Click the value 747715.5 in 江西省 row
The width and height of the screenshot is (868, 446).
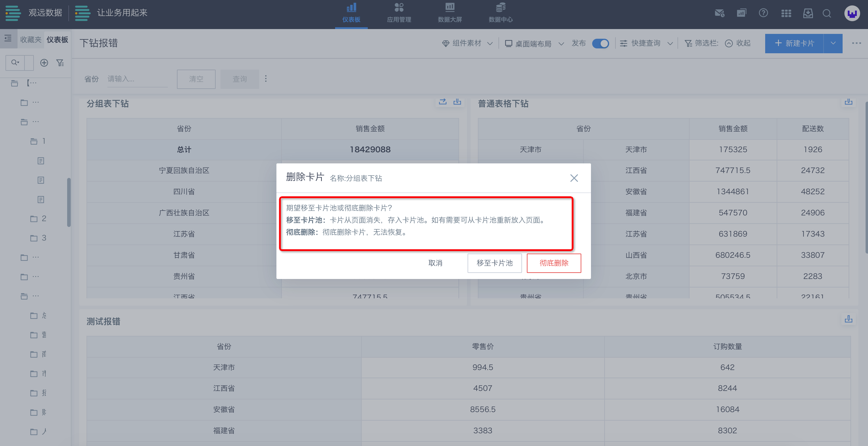point(733,171)
